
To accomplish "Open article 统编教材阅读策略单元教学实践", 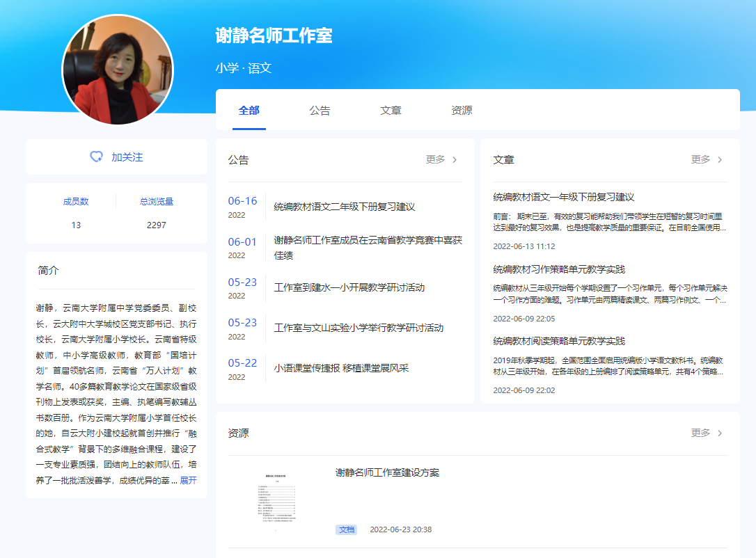I will (x=559, y=341).
